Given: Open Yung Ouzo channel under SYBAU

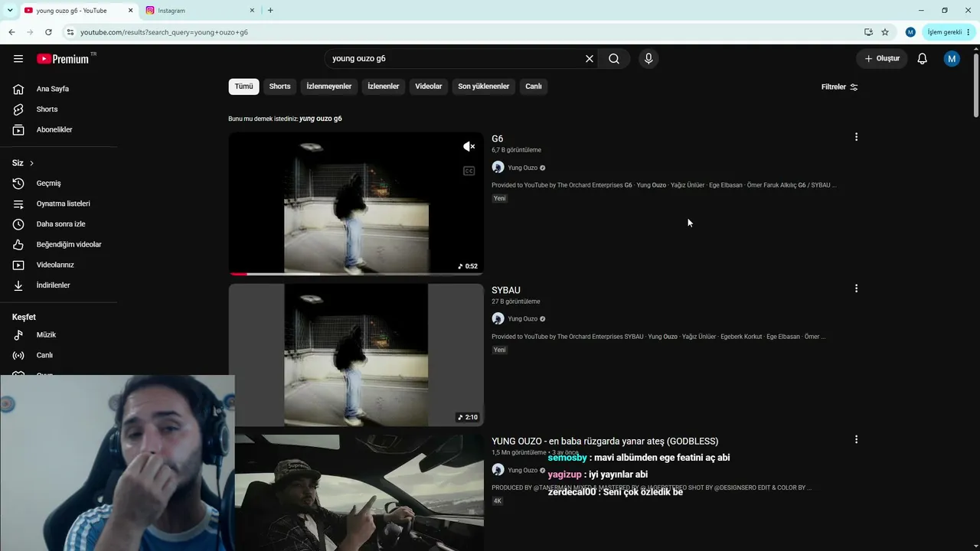Looking at the screenshot, I should point(523,318).
